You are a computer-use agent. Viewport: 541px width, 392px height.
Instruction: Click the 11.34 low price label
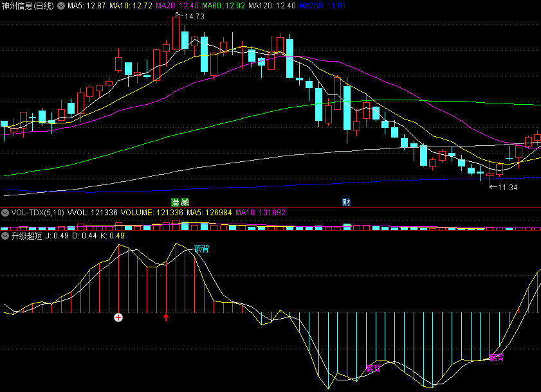[x=508, y=188]
